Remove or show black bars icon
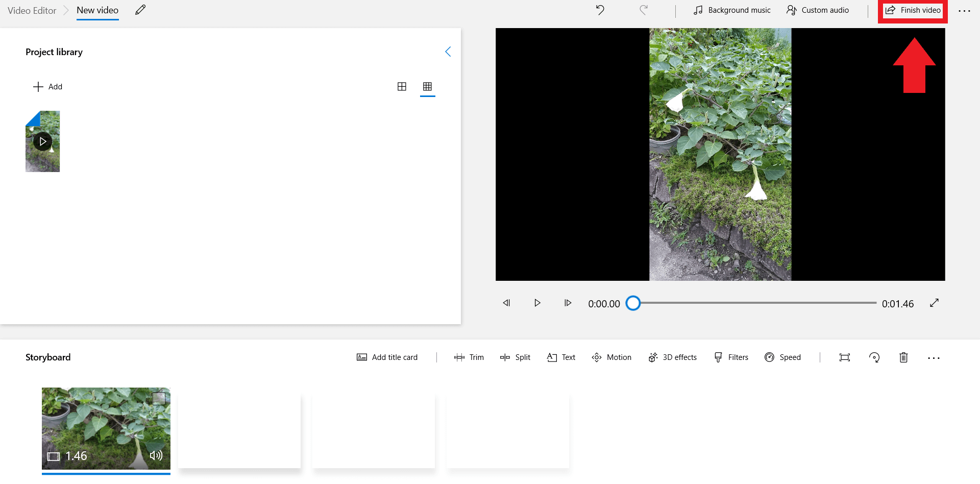This screenshot has width=980, height=484. tap(845, 357)
